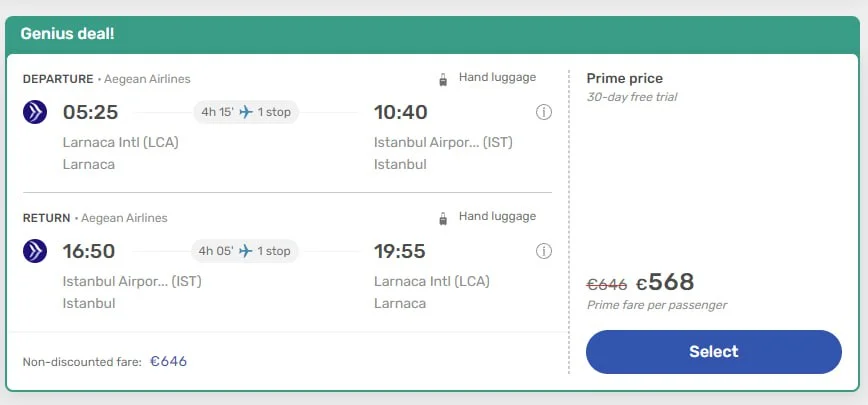Click the return hand luggage bag icon
The width and height of the screenshot is (868, 405).
click(443, 218)
